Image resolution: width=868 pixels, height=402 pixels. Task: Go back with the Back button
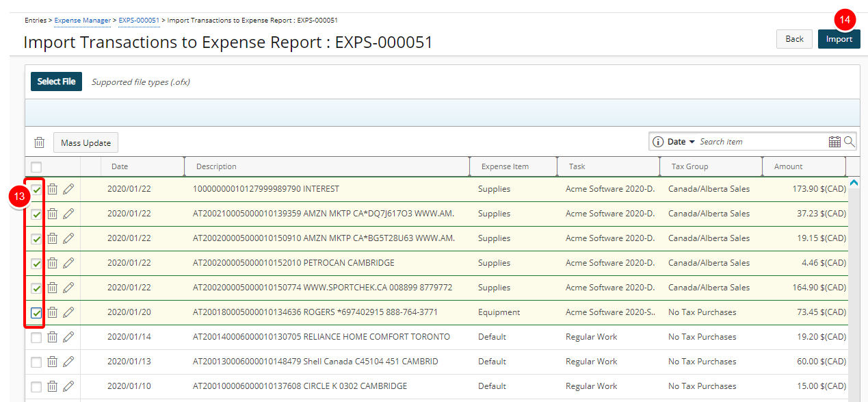pos(795,39)
